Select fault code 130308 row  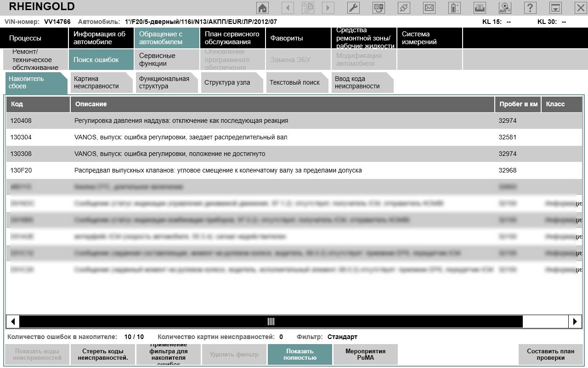point(294,154)
